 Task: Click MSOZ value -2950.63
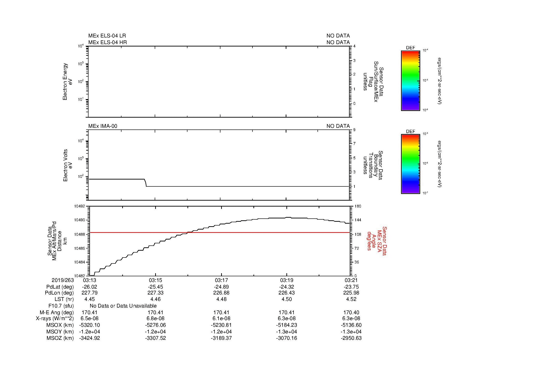click(x=351, y=338)
